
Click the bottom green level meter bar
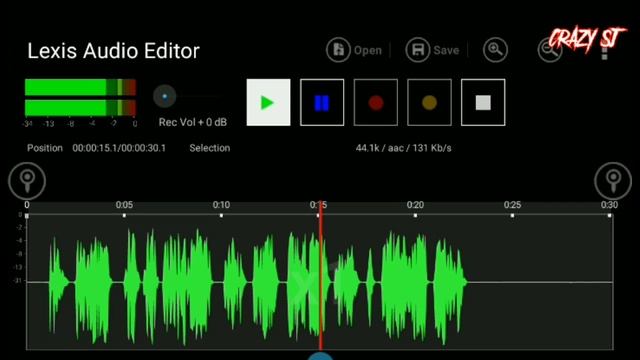coord(80,108)
